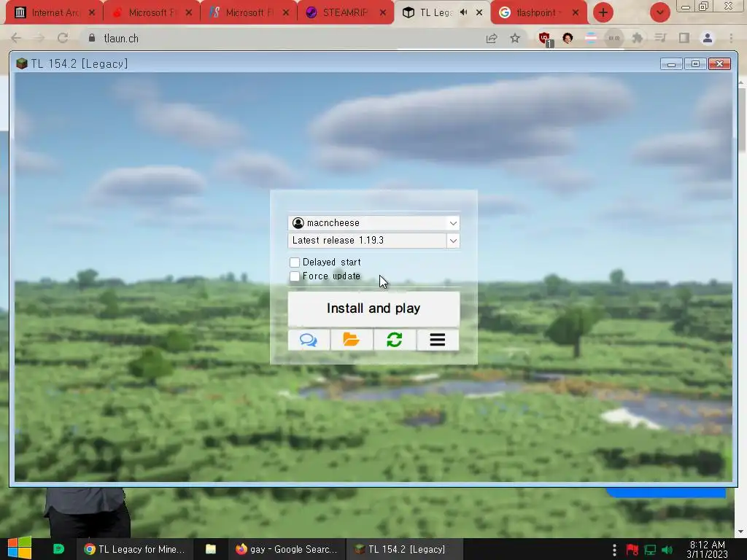Toggle the browser side panel icon
Viewport: 747px width, 560px height.
[684, 38]
